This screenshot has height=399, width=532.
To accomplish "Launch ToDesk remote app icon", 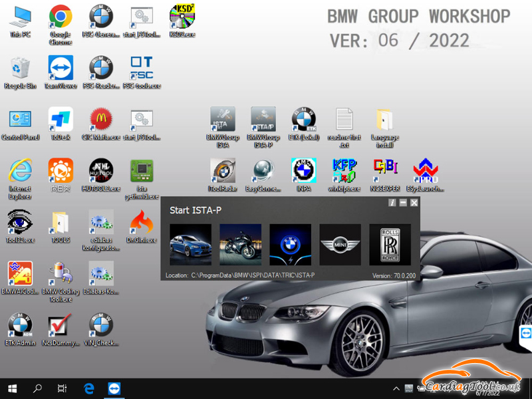I will pos(61,124).
